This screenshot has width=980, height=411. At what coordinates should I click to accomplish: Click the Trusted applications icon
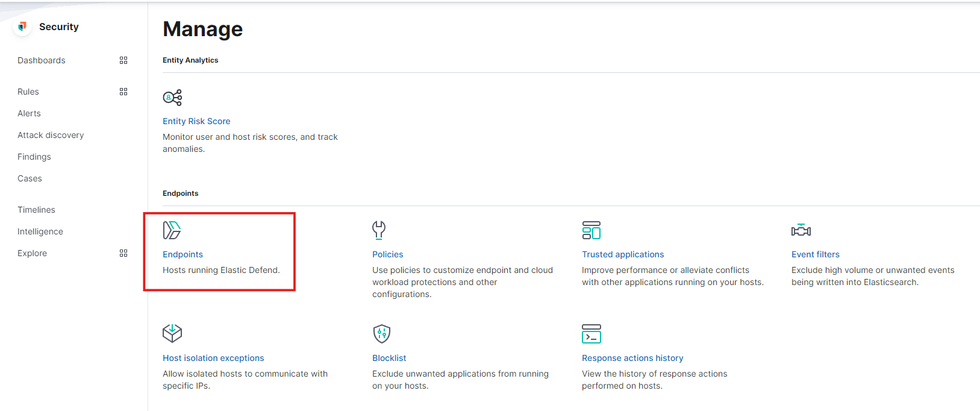591,230
